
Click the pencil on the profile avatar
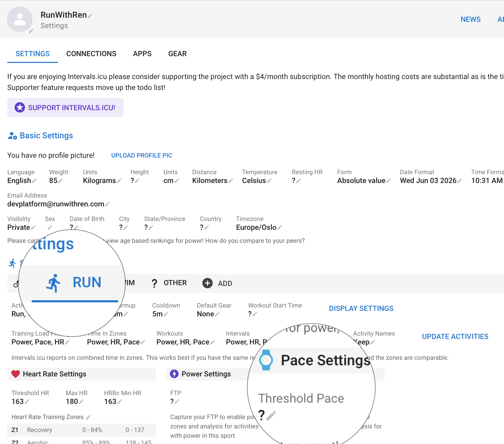pos(31,31)
